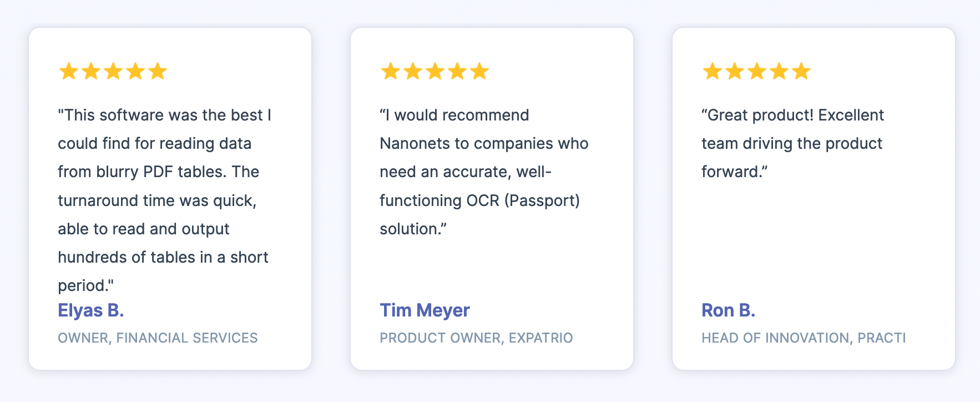This screenshot has height=402, width=980.
Task: Click the "Product Owner, Expatrio" subtitle
Action: click(476, 338)
